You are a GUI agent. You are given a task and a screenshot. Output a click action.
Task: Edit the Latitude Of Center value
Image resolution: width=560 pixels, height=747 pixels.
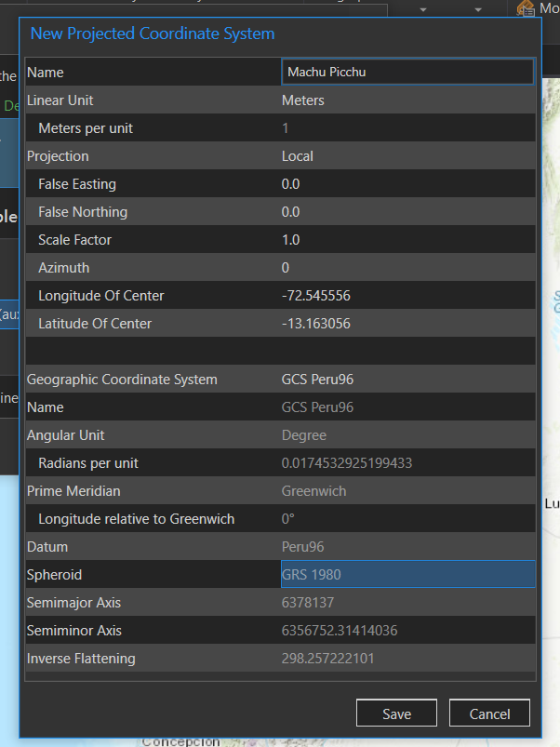click(407, 323)
